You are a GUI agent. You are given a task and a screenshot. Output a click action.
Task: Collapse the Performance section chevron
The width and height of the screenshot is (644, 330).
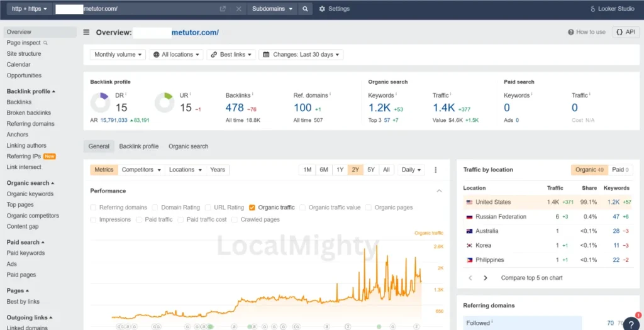pyautogui.click(x=439, y=191)
